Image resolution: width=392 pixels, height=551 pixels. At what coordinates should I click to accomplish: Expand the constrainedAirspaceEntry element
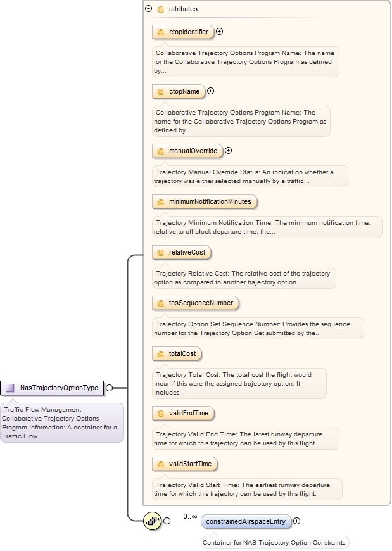click(x=297, y=521)
